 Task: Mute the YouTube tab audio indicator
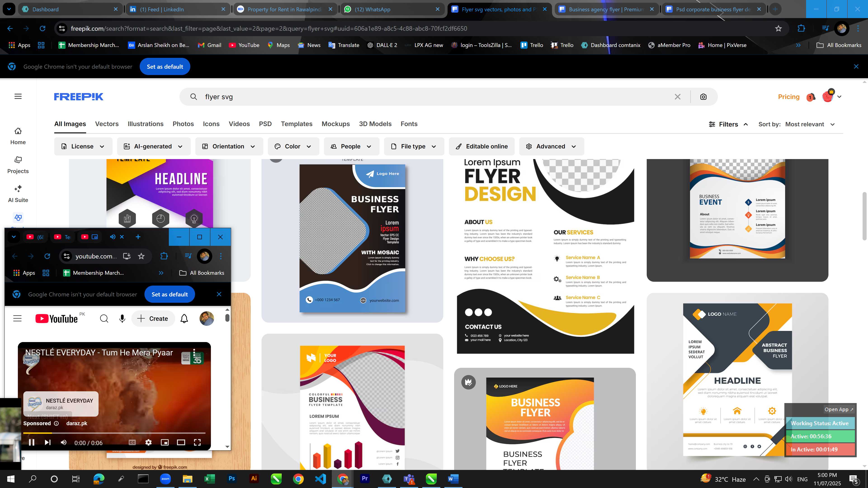coord(113,237)
